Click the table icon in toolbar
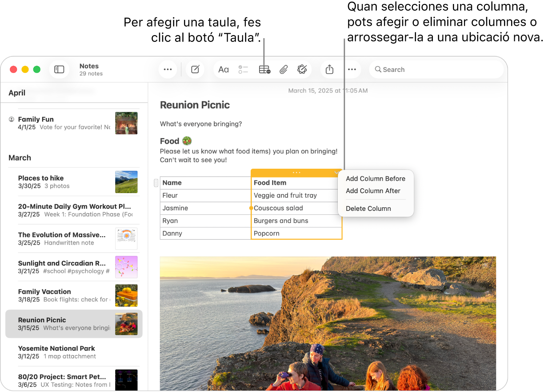Screen dimensions: 544x392 (x=264, y=70)
